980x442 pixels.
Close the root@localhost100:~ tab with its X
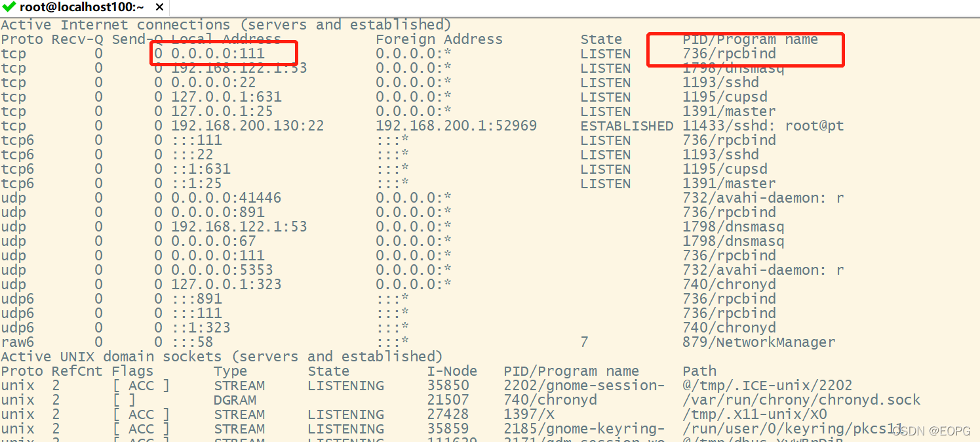(x=160, y=9)
